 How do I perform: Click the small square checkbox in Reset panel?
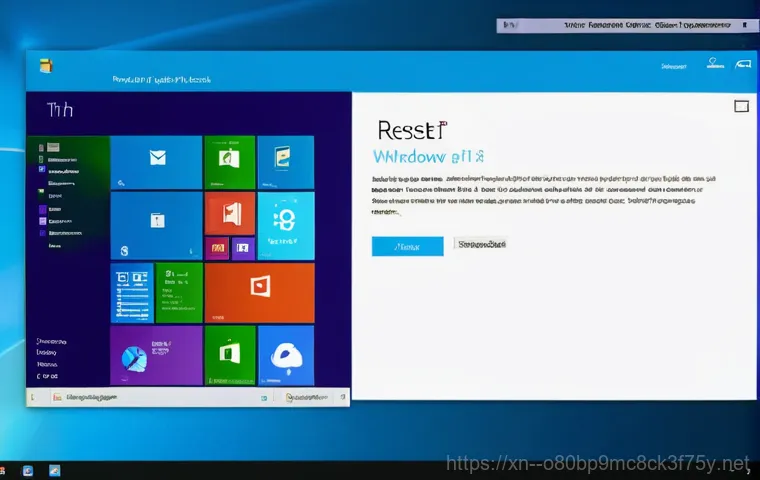[741, 106]
